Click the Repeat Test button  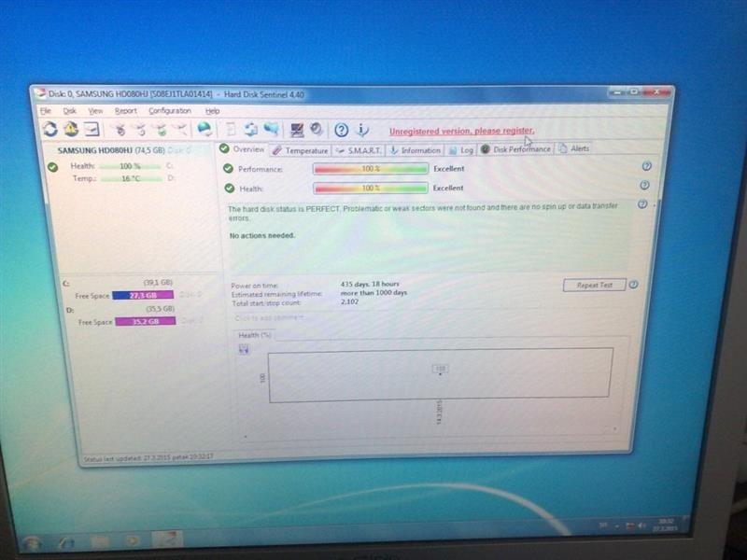594,286
